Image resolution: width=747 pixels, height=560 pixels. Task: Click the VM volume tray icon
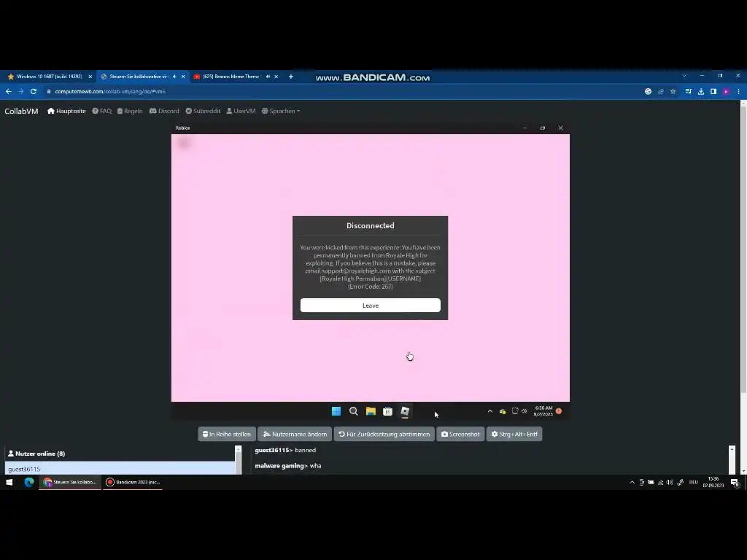click(525, 411)
